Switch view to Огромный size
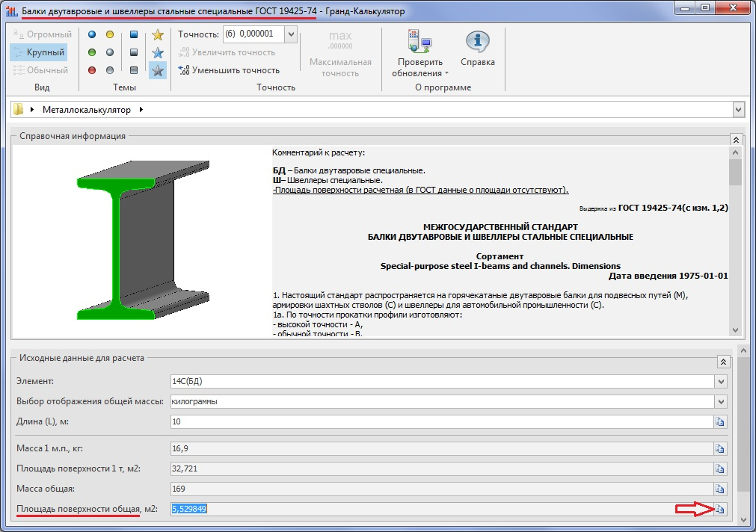The width and height of the screenshot is (756, 532). coord(42,34)
